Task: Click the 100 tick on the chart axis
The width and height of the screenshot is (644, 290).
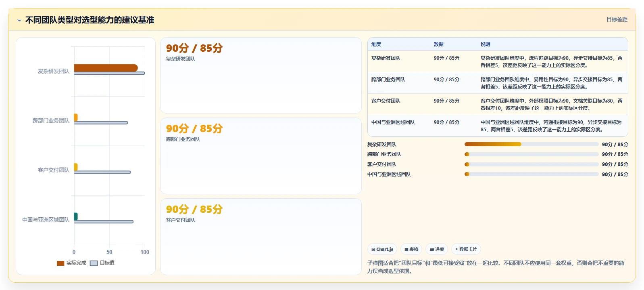Action: (x=145, y=252)
